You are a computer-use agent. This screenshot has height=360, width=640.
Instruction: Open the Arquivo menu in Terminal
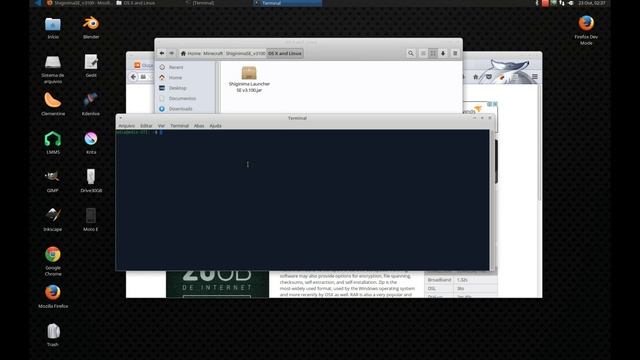click(x=127, y=126)
